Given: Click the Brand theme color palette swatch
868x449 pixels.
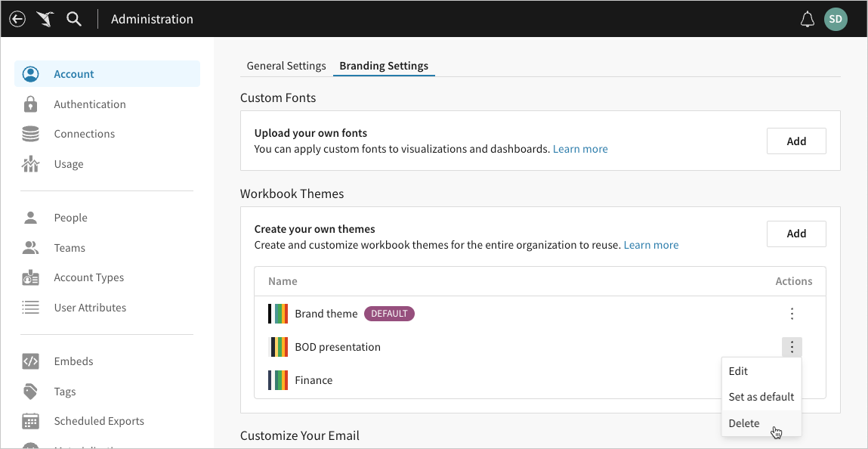Looking at the screenshot, I should (x=278, y=314).
